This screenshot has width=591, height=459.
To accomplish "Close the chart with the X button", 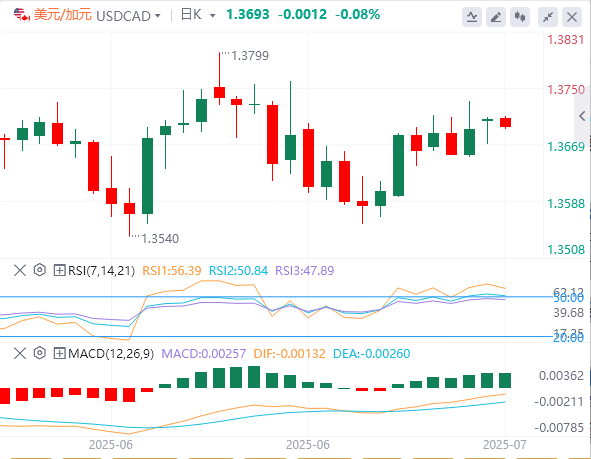I will click(572, 17).
